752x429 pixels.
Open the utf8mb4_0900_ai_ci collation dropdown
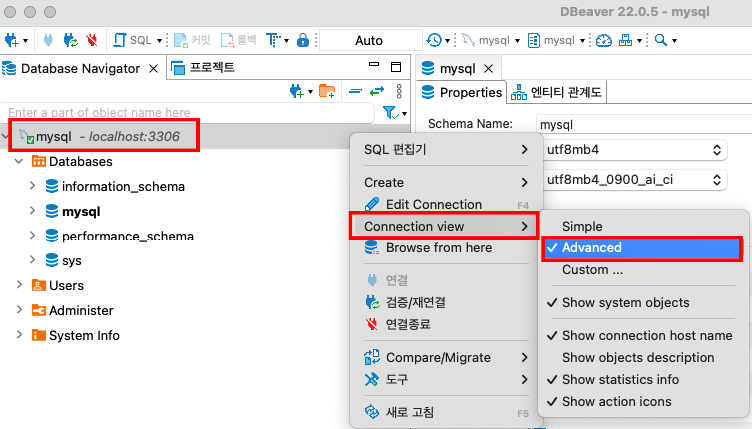635,180
